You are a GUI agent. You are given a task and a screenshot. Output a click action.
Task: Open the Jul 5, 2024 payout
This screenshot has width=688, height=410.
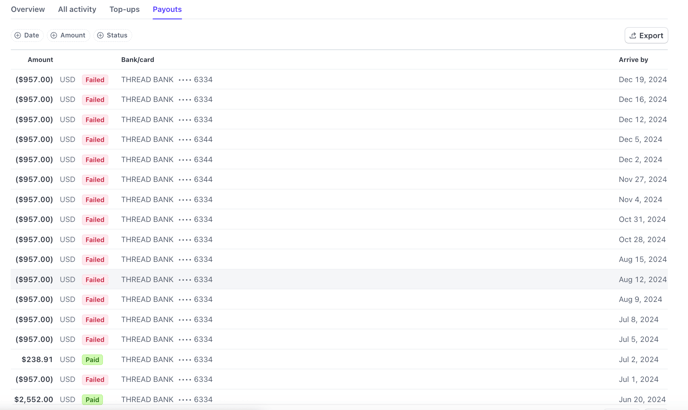pos(339,339)
